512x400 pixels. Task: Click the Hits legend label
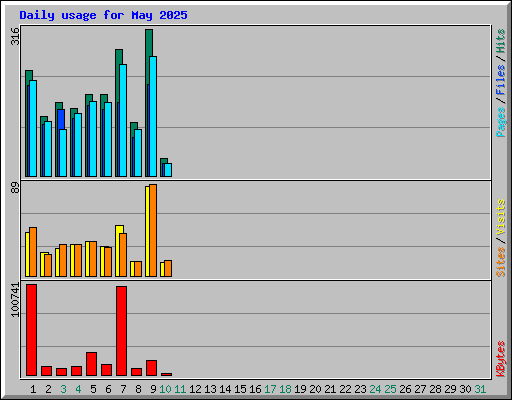pos(501,41)
